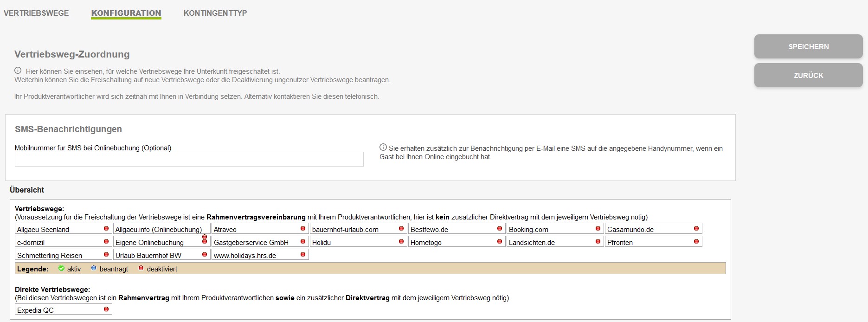
Task: Select the bauernhof-urlaub.com channel entry
Action: [x=345, y=229]
